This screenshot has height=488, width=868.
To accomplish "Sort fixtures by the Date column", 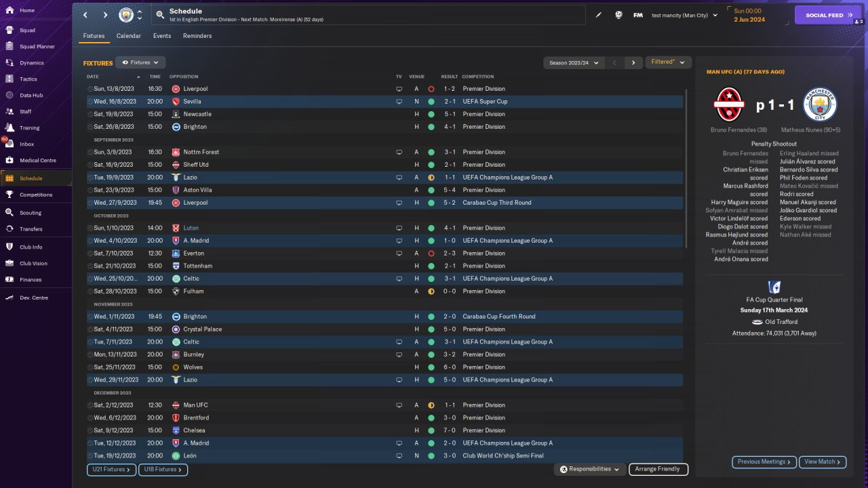I will pyautogui.click(x=93, y=77).
